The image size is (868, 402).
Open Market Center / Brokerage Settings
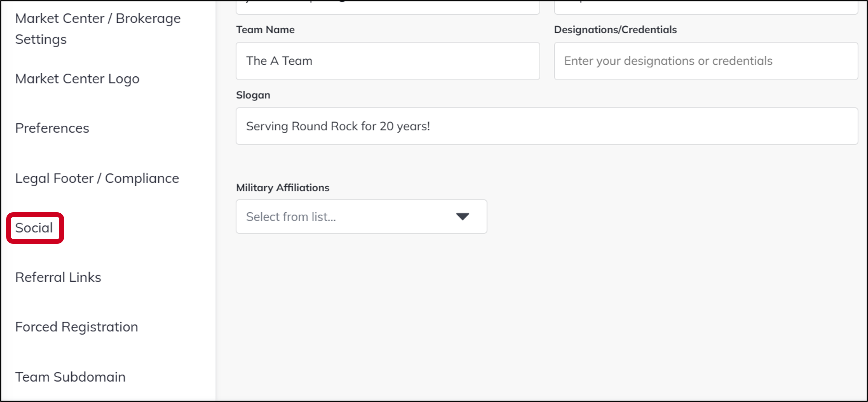[98, 29]
